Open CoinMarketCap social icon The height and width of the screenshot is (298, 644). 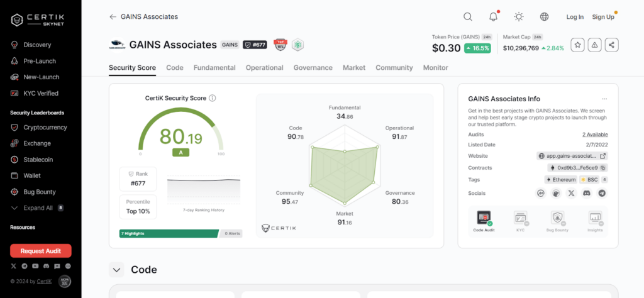pos(541,194)
